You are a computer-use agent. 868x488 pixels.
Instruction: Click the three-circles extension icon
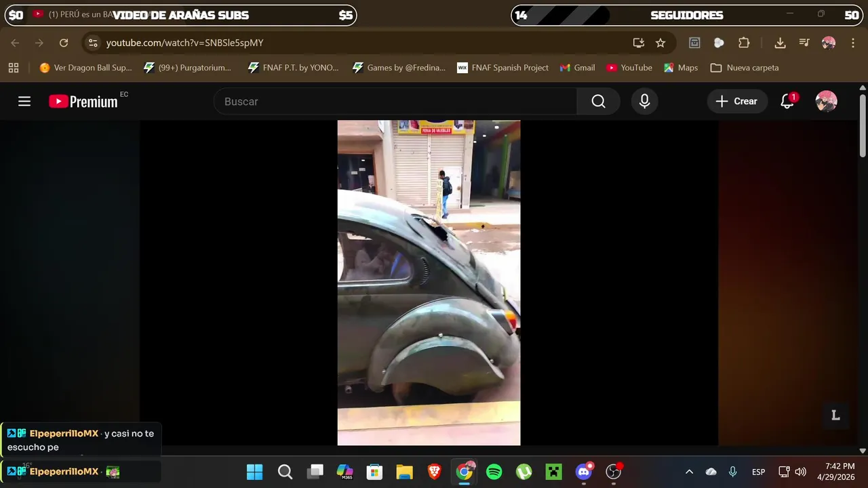click(719, 43)
